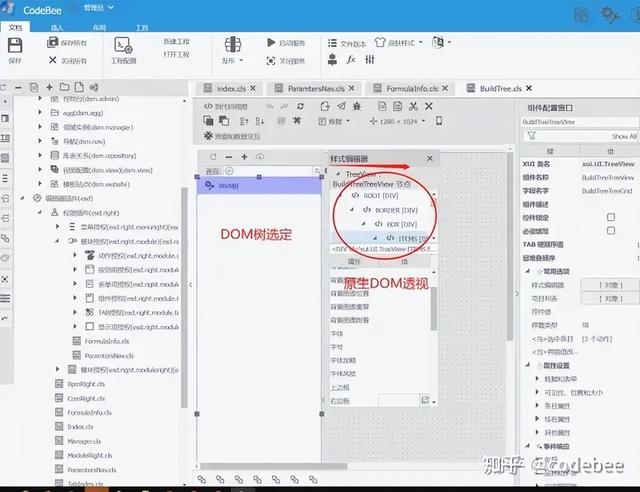Collapse the 常用选项 property group
The width and height of the screenshot is (640, 492).
point(528,271)
